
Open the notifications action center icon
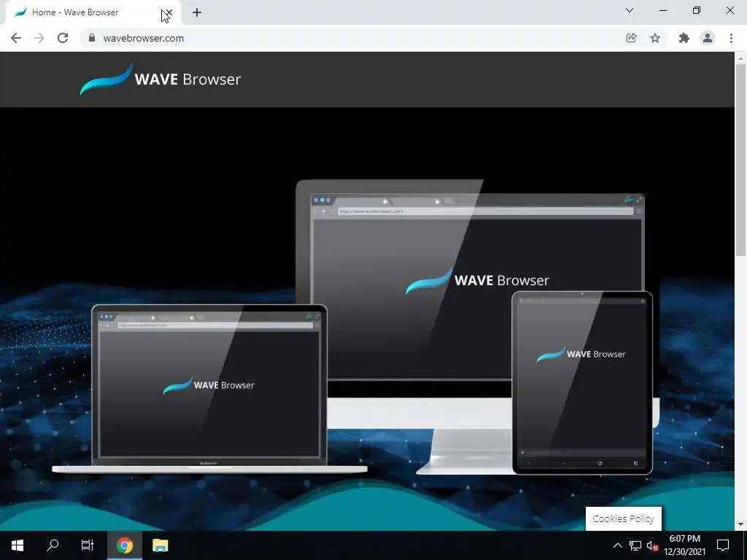point(723,545)
